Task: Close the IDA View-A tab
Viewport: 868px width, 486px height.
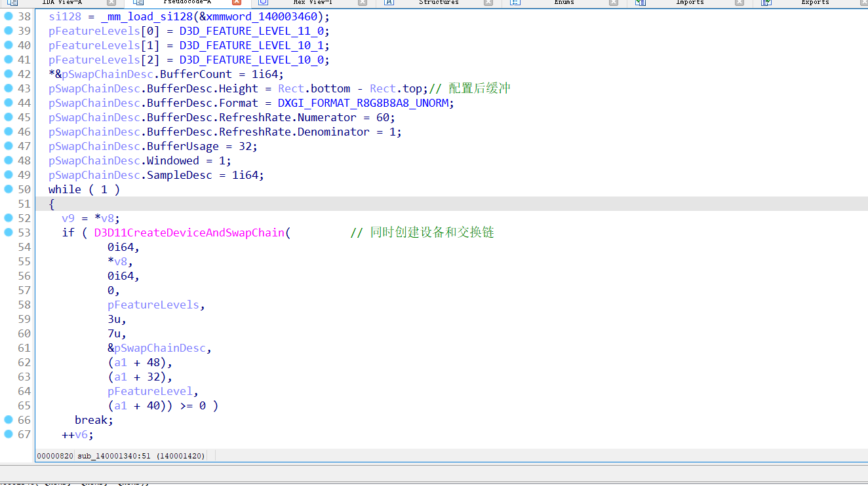Action: [x=111, y=3]
